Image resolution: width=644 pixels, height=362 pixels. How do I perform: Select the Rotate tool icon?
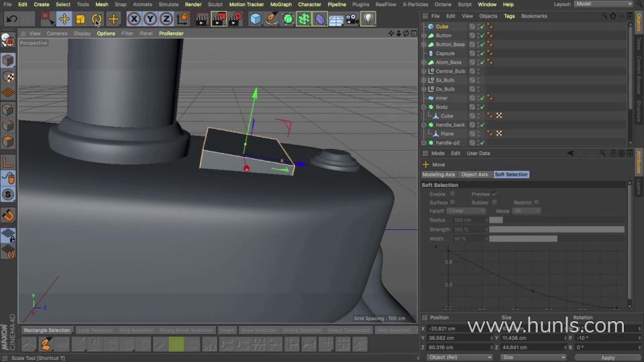97,19
